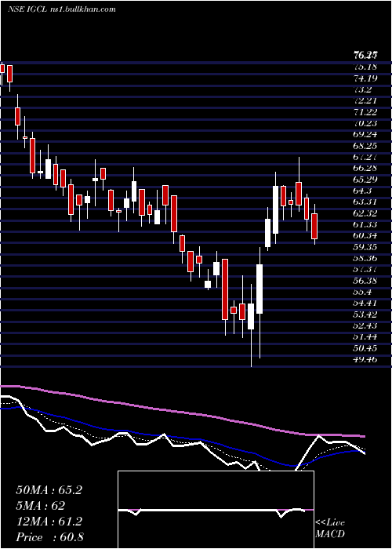The width and height of the screenshot is (392, 549).
Task: Click the 50.45 price axis label
Action: point(365,349)
